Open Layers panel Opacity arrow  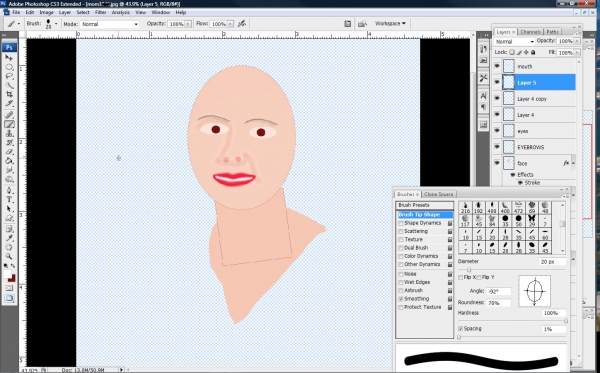pos(577,41)
